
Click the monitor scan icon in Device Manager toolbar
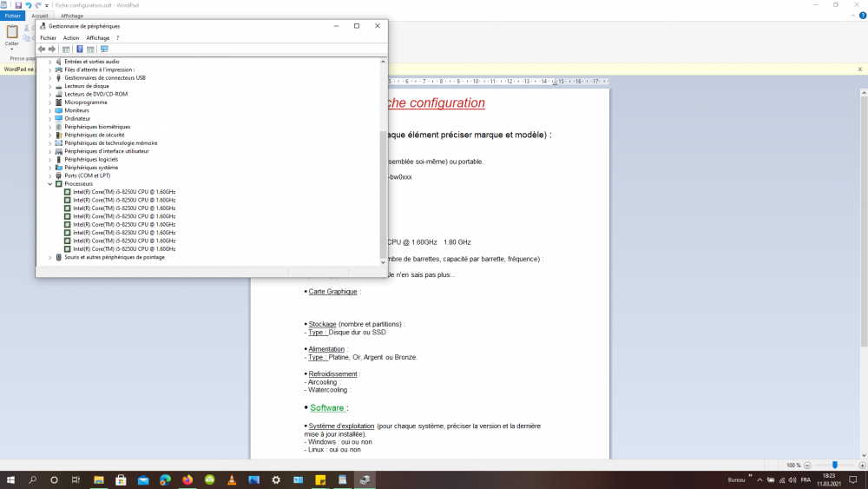(x=104, y=50)
